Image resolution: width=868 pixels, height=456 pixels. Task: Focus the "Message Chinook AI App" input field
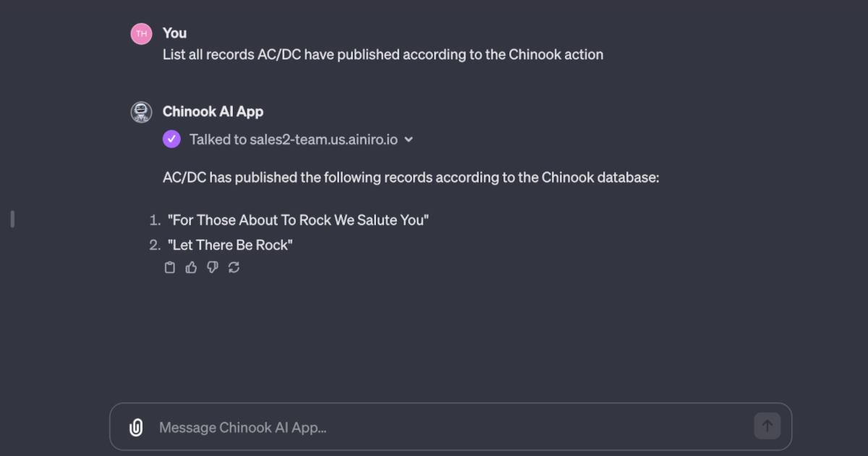[x=448, y=427]
